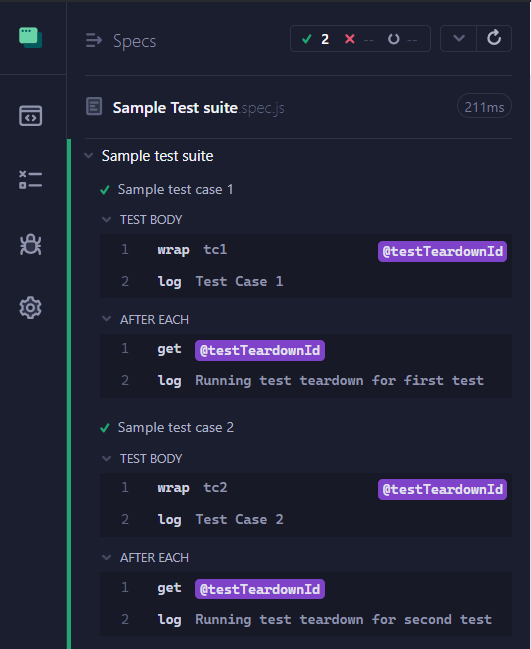
Task: Toggle the Specs list panel icon
Action: 94,41
